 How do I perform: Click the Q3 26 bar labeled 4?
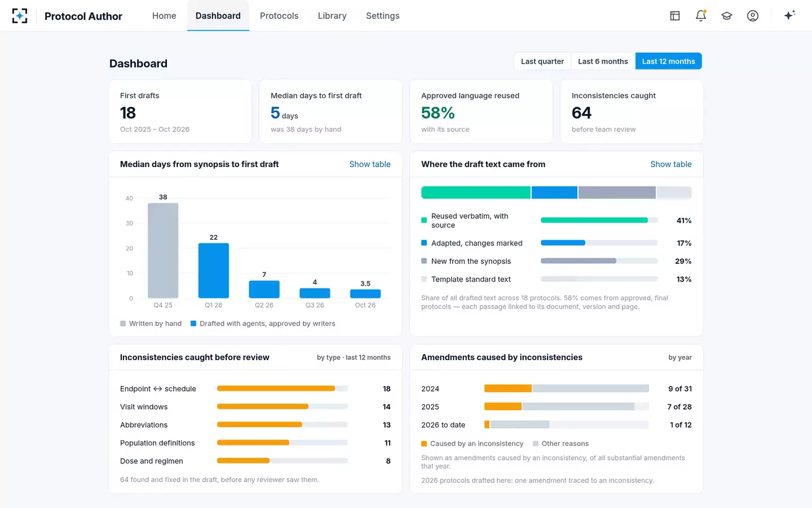315,293
